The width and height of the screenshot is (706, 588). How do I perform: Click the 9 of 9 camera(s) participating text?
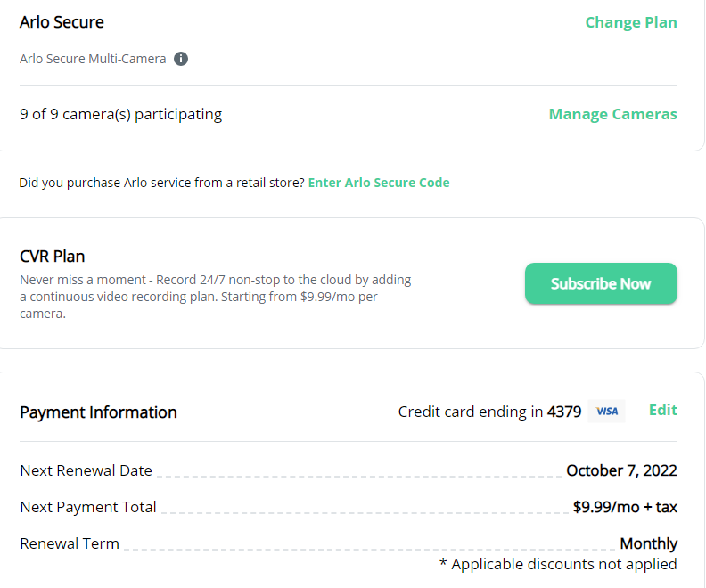[x=120, y=114]
